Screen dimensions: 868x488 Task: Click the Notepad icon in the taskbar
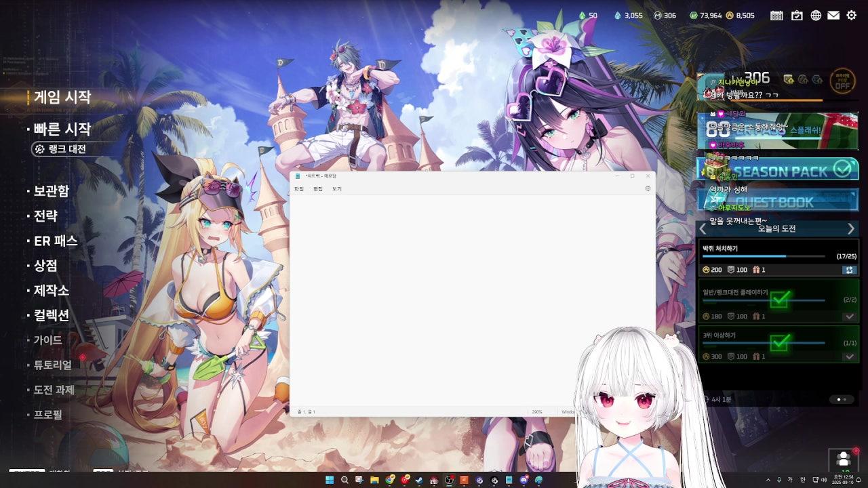click(x=509, y=480)
